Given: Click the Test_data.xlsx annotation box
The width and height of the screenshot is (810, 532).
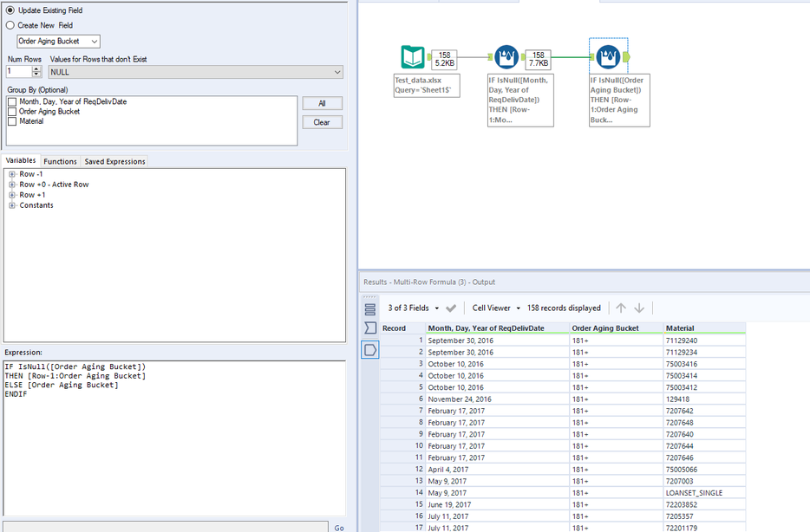Looking at the screenshot, I should click(427, 85).
